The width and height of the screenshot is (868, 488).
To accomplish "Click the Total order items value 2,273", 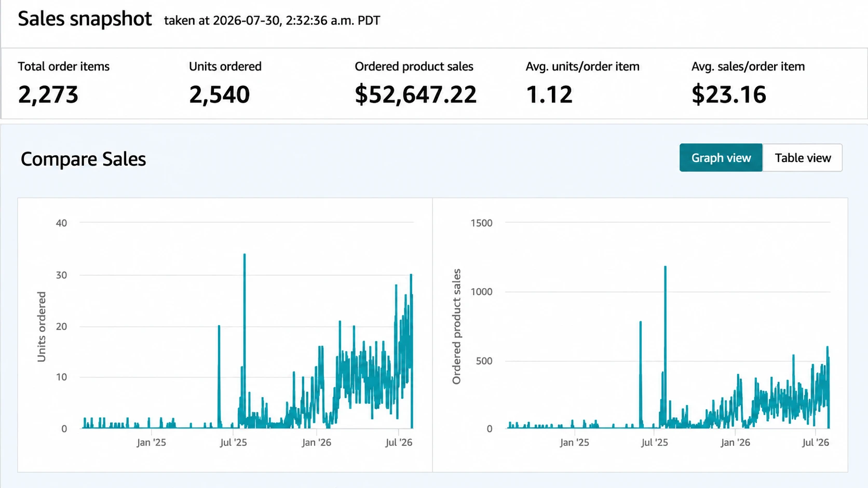I will [48, 94].
